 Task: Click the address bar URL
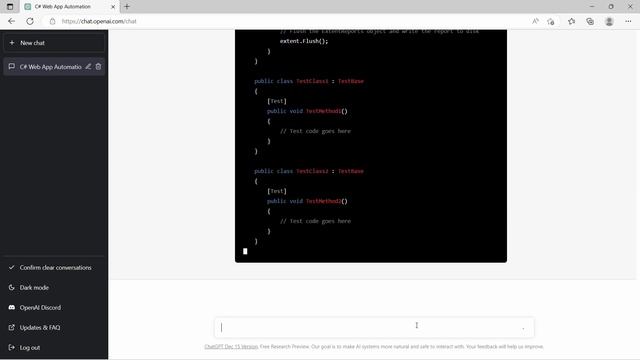tap(99, 21)
